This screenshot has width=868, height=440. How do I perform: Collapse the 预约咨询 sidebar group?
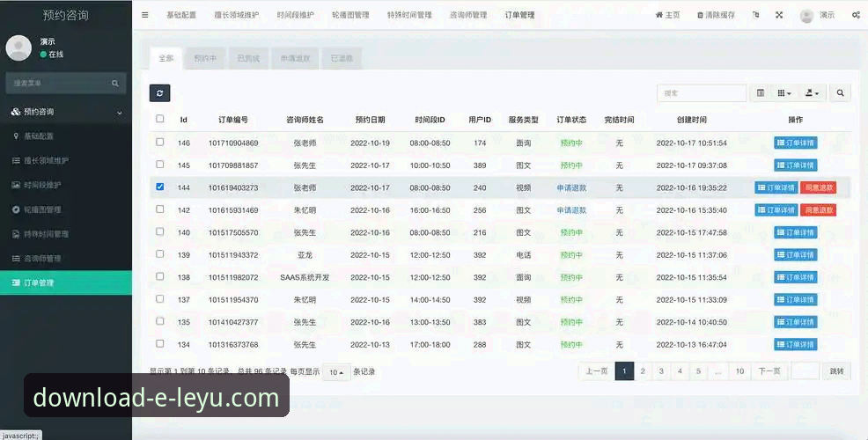(x=66, y=112)
